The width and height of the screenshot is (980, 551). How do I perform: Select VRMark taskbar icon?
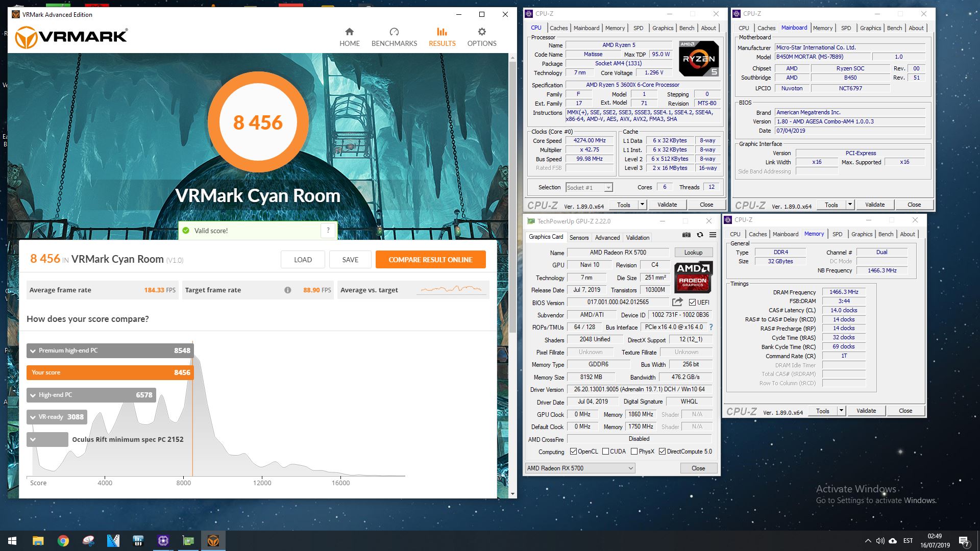point(213,541)
